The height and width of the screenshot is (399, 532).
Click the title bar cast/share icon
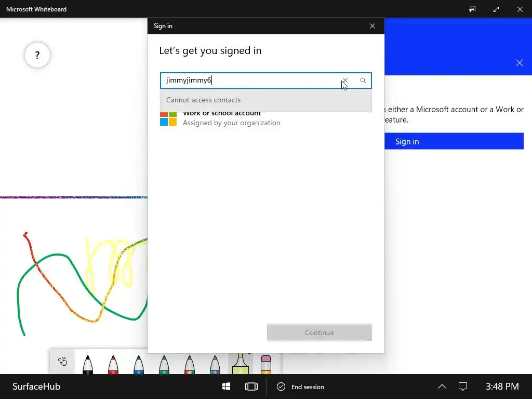click(x=472, y=9)
